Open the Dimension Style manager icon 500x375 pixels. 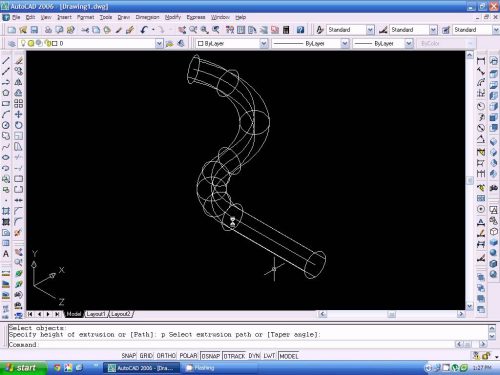pyautogui.click(x=383, y=30)
